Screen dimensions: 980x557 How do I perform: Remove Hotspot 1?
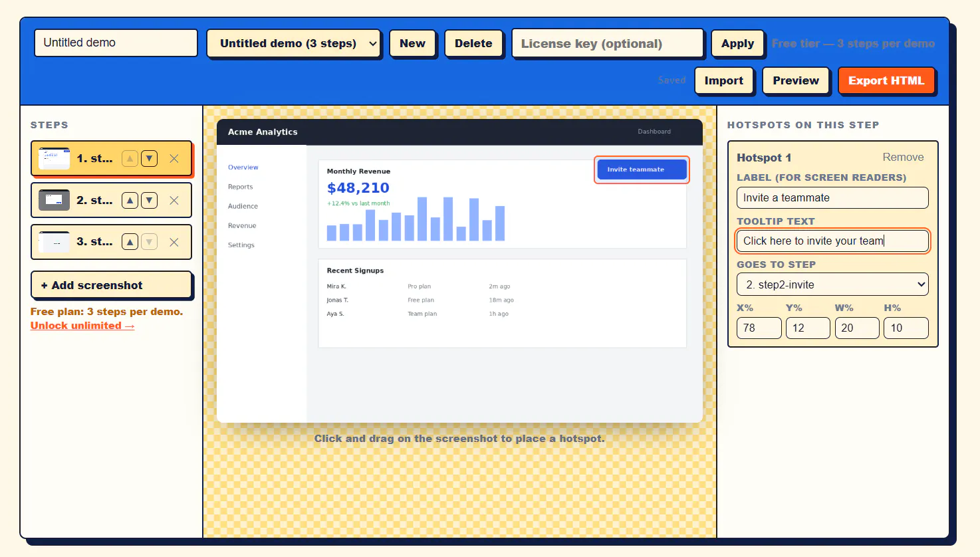click(903, 158)
